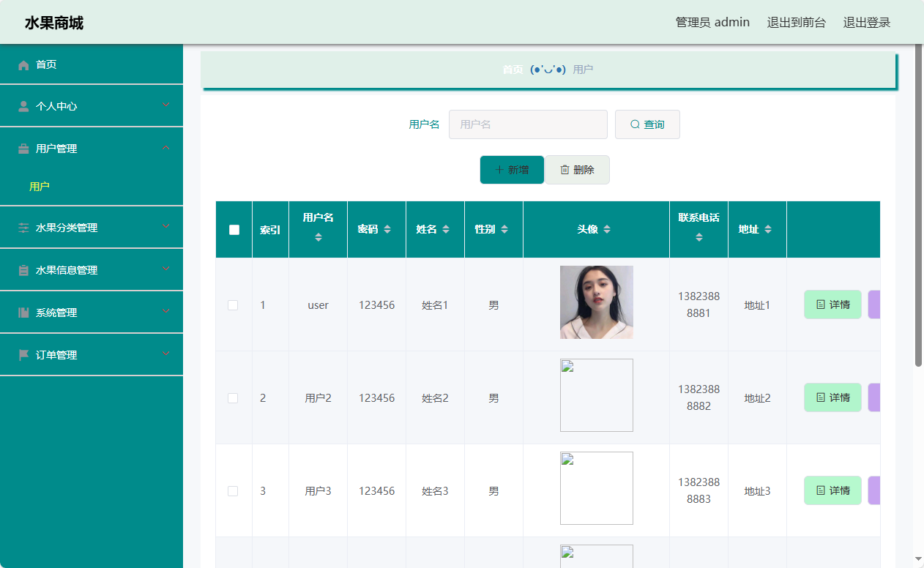Image resolution: width=924 pixels, height=568 pixels.
Task: Select the checkbox on 用户2 row
Action: (233, 398)
